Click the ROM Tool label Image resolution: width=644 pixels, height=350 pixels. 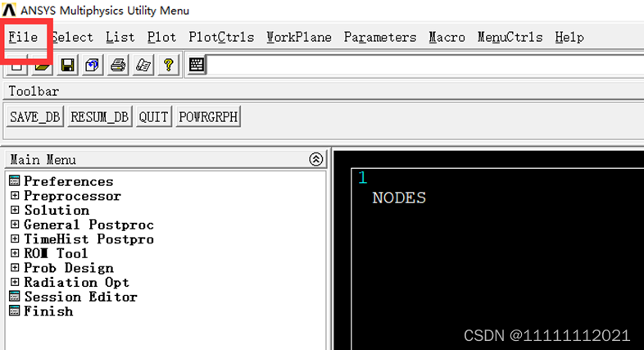(56, 253)
